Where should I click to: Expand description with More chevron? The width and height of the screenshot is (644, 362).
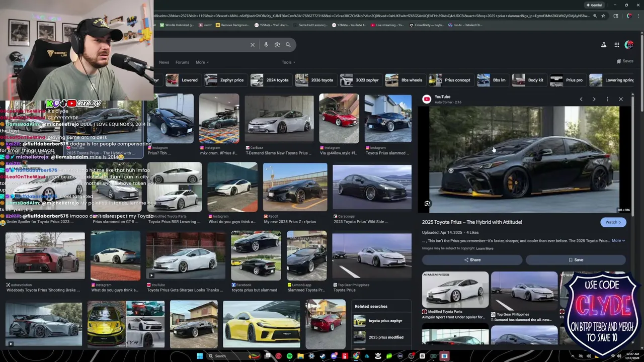(618, 241)
